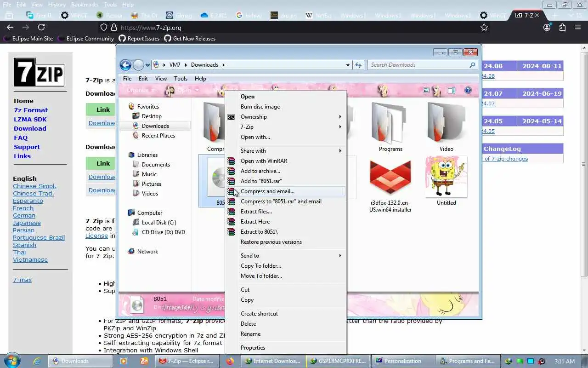The width and height of the screenshot is (588, 368).
Task: Select the Untitled SpongeBob image thumbnail
Action: pyautogui.click(x=446, y=177)
